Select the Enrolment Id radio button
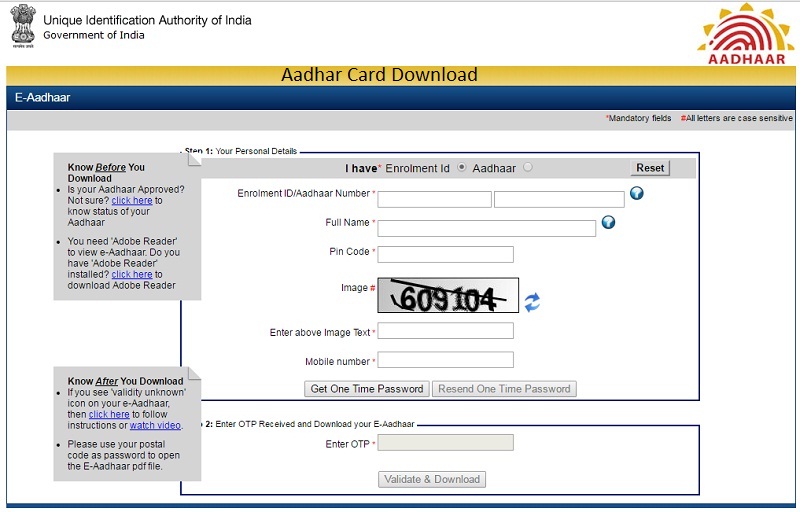The height and width of the screenshot is (512, 800). [462, 167]
